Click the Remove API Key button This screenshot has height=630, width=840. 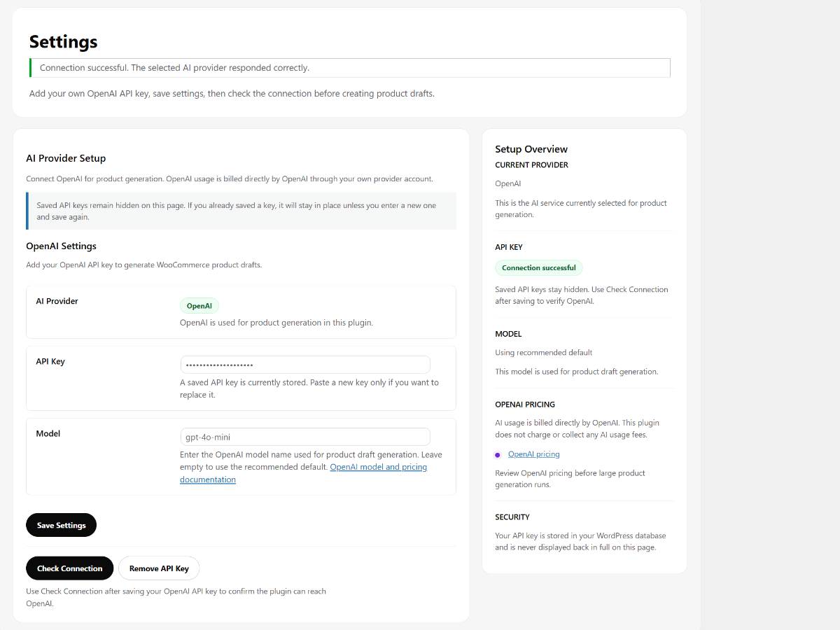pos(159,568)
